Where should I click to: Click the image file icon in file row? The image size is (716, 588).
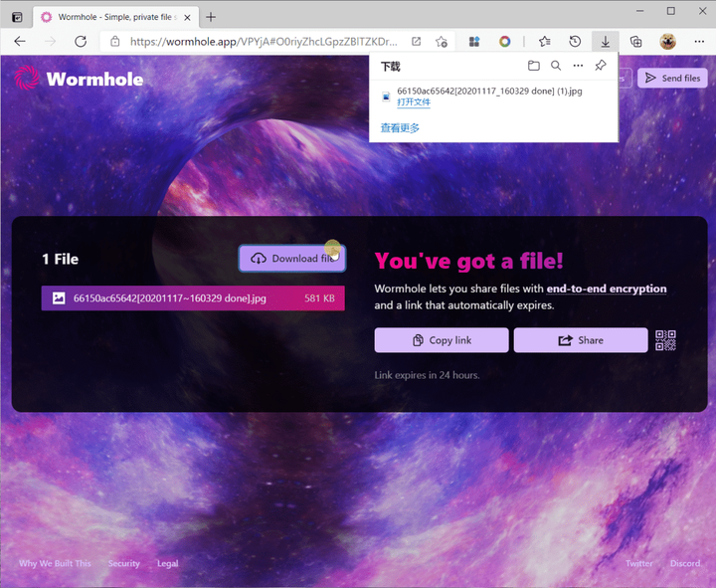click(x=59, y=298)
